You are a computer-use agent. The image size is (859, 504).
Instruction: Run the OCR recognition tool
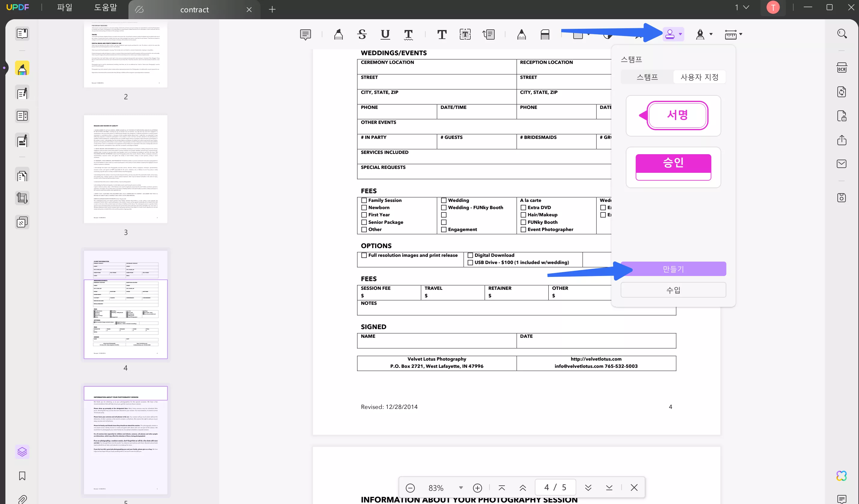pos(842,67)
